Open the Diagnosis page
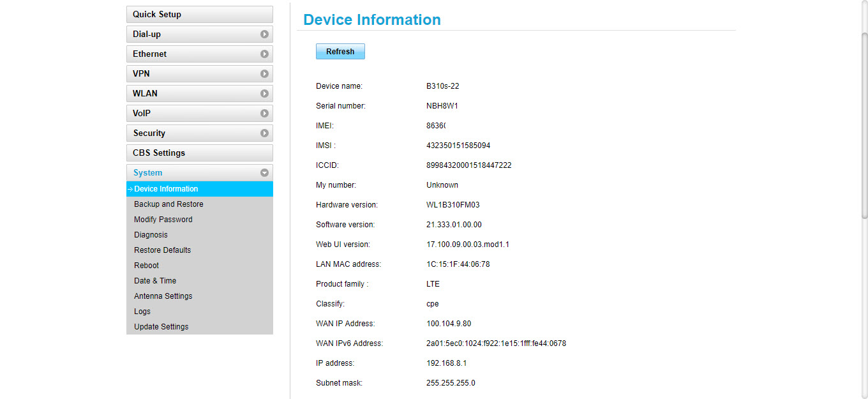The height and width of the screenshot is (399, 868). click(151, 235)
